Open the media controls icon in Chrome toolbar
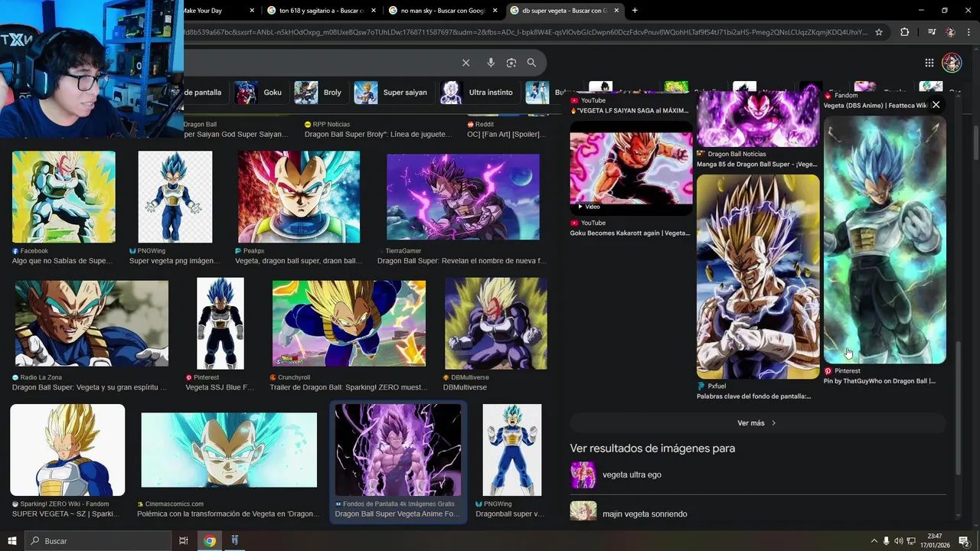 point(931,32)
